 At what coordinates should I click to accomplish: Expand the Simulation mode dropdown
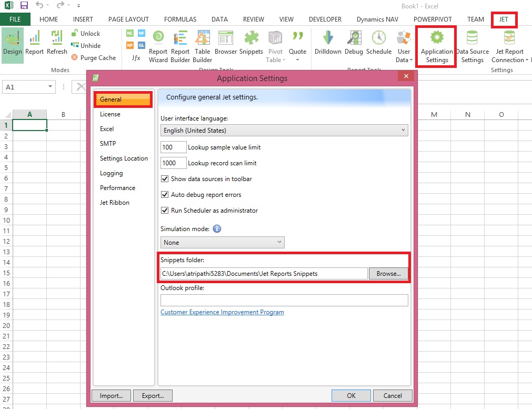point(222,242)
